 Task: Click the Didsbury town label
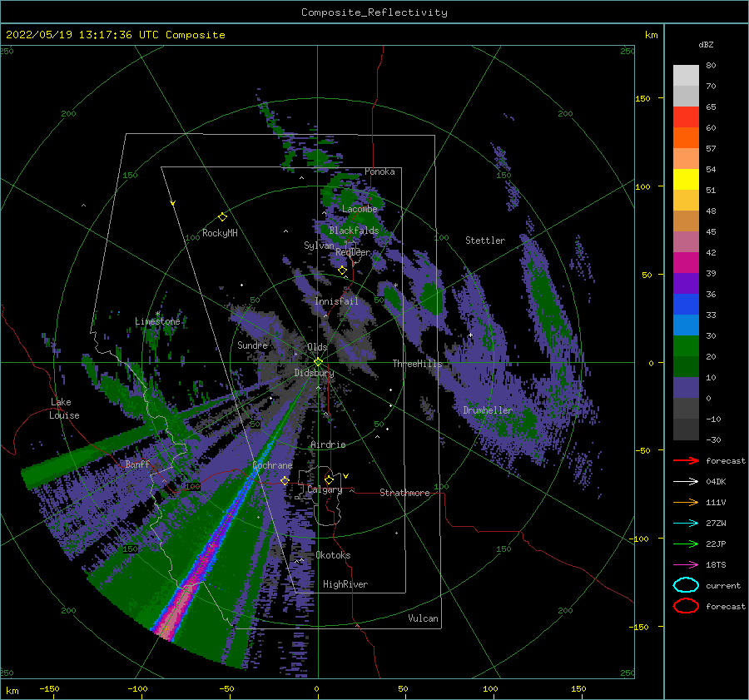tap(314, 373)
